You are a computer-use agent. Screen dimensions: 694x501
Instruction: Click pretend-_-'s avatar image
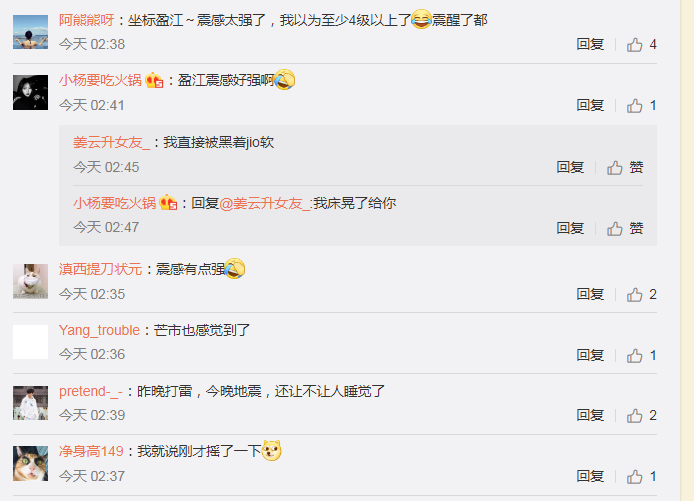(x=31, y=403)
